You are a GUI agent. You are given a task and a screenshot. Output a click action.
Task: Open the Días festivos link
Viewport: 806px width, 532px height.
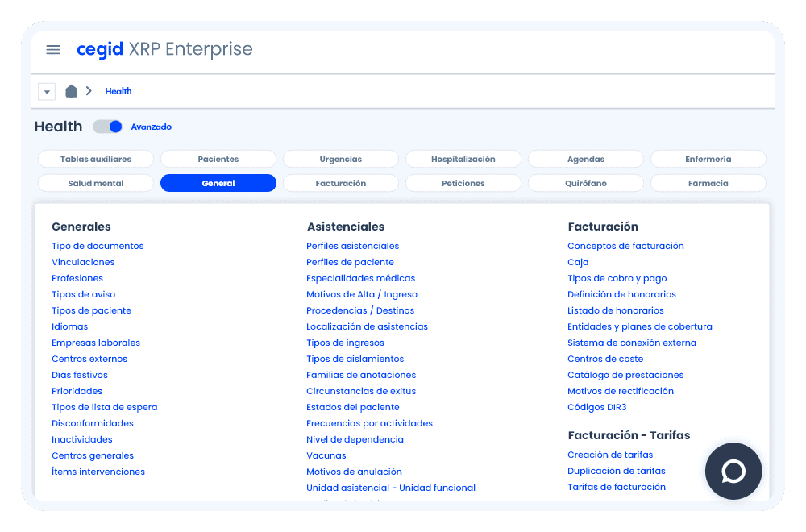[80, 375]
